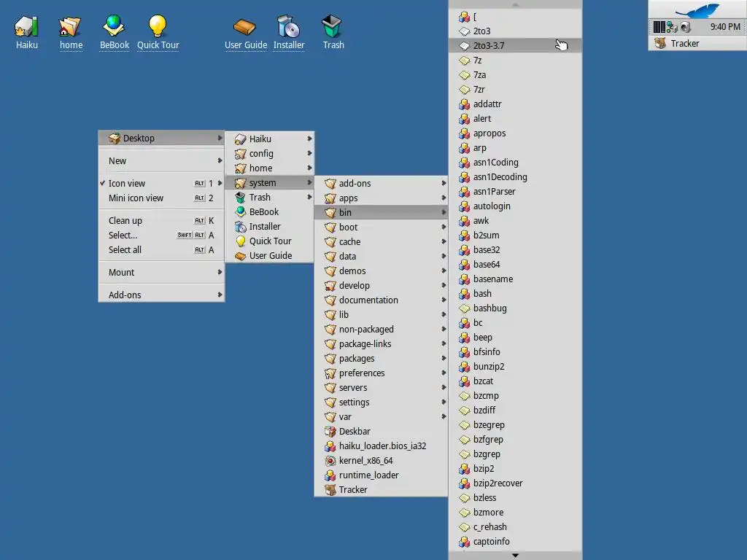Expand the apps folder in system
The image size is (747, 560).
coord(381,198)
